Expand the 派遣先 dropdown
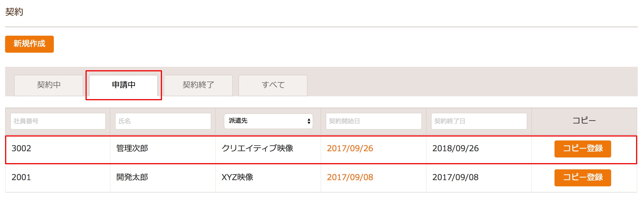644x209 pixels. tap(268, 121)
